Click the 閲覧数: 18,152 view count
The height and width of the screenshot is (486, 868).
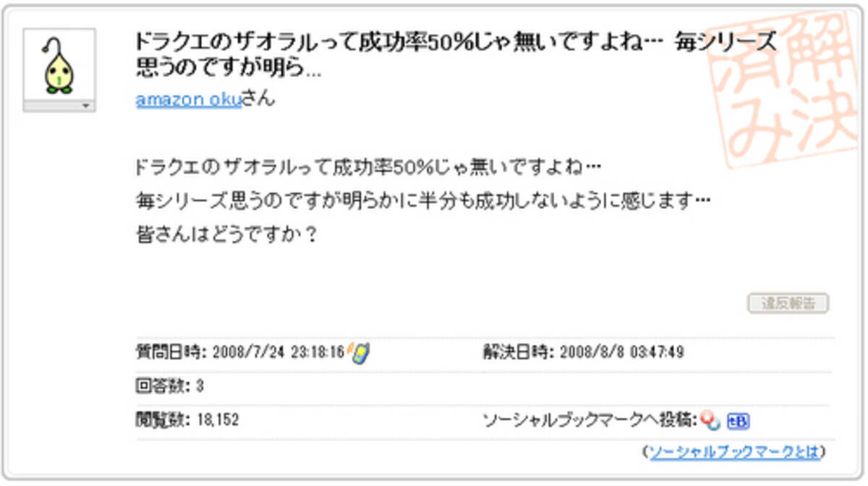click(x=187, y=420)
